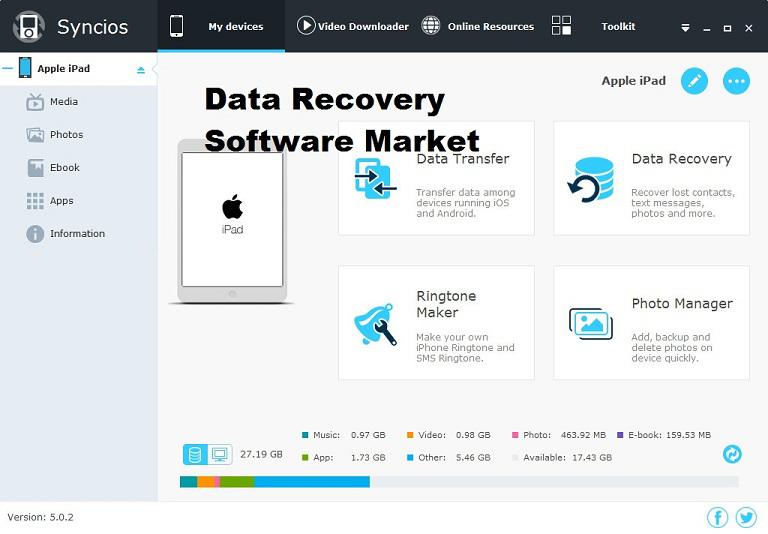Launch the Ringtone Maker tool
Viewport: 768px width, 534px height.
(436, 323)
